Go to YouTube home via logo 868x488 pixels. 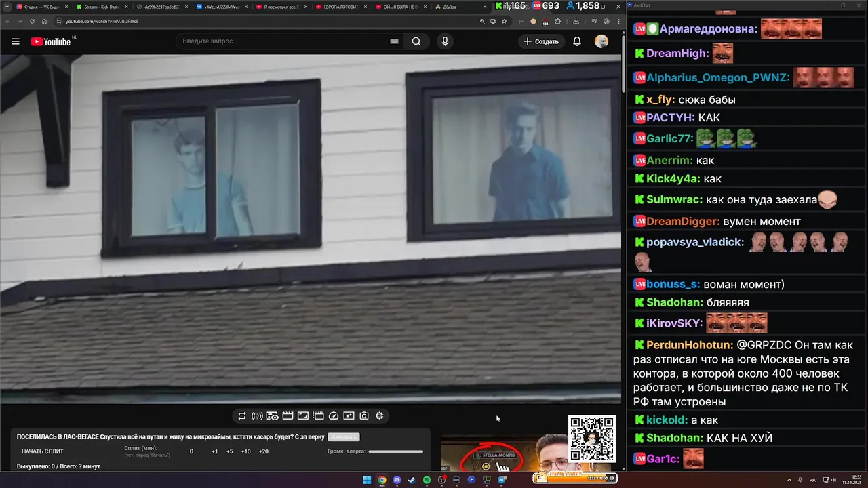pyautogui.click(x=51, y=41)
